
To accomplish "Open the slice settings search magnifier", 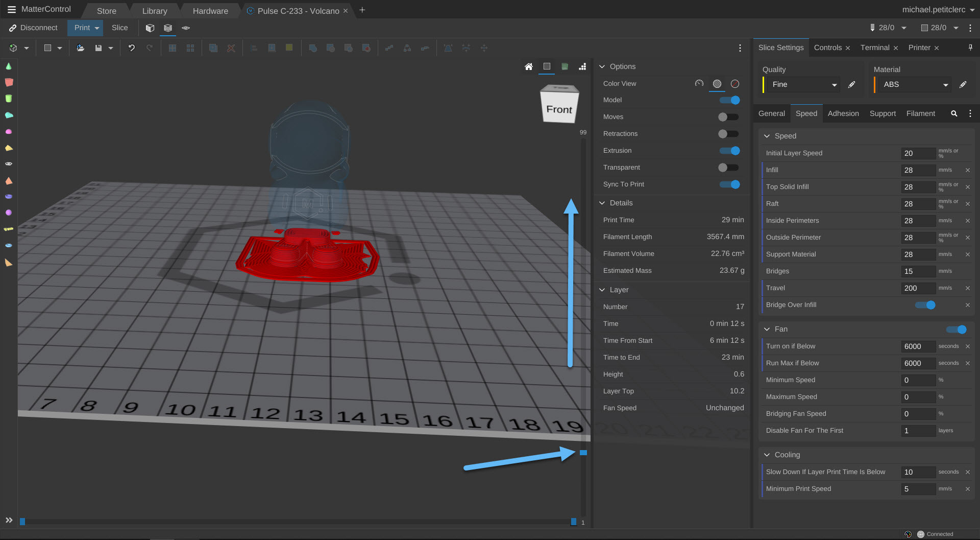I will (953, 113).
